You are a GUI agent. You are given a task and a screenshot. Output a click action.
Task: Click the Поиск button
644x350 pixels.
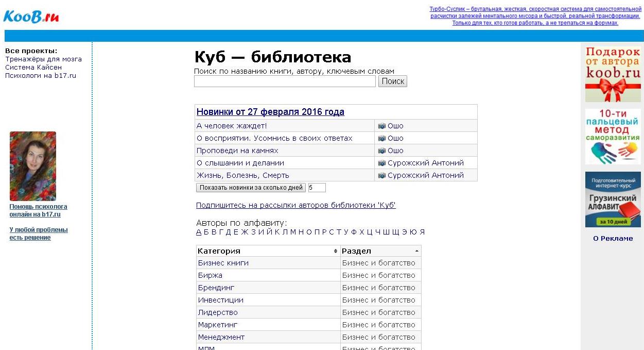coord(393,81)
